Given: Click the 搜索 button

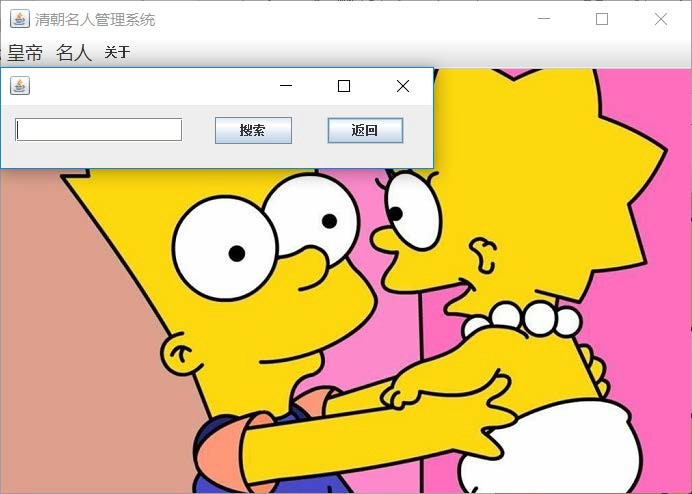Looking at the screenshot, I should 253,130.
